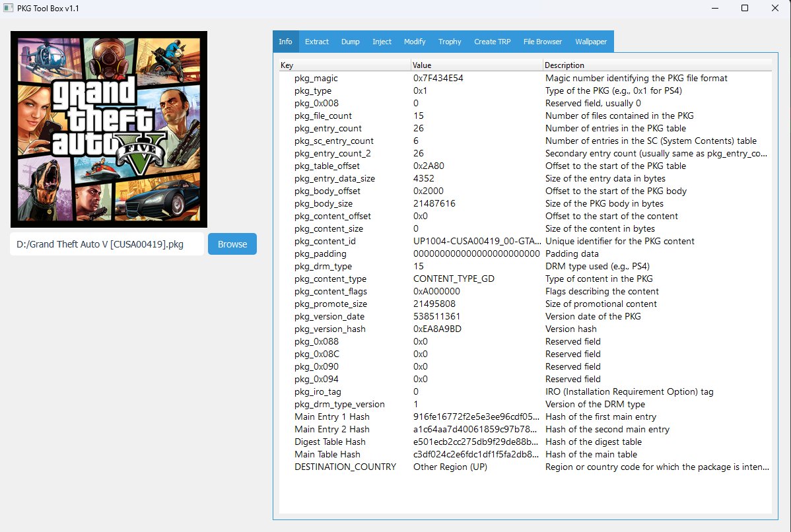Image resolution: width=791 pixels, height=532 pixels.
Task: Sort by the Value column header
Action: coord(477,65)
